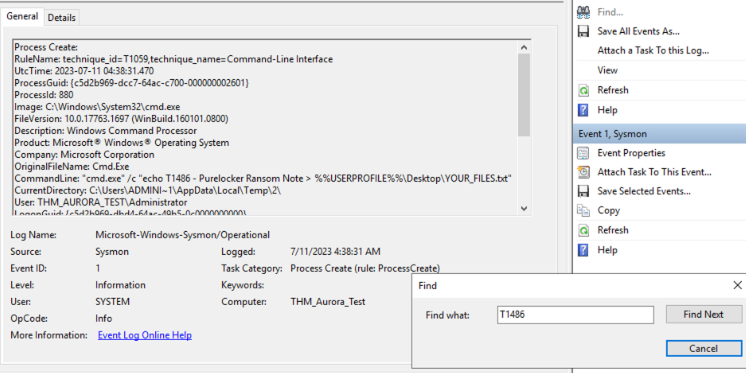Click the Logged value 7/11/2023 4:38:31 AM
This screenshot has height=373, width=746.
coord(335,252)
